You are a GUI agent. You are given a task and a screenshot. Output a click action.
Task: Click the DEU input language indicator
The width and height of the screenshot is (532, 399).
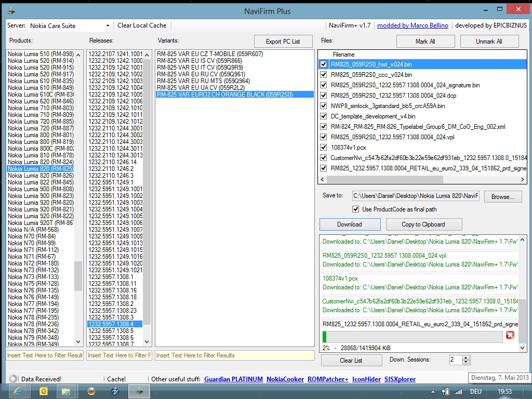click(476, 392)
